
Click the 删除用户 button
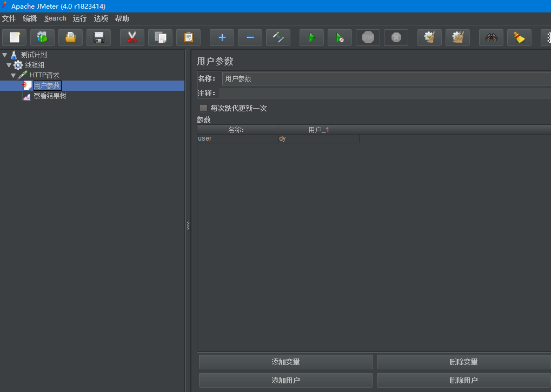(464, 380)
